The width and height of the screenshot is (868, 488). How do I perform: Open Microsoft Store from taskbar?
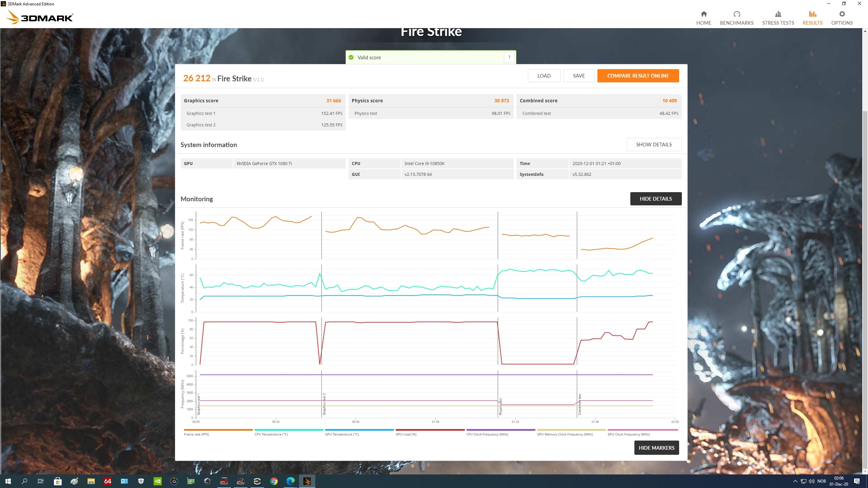pos(58,481)
